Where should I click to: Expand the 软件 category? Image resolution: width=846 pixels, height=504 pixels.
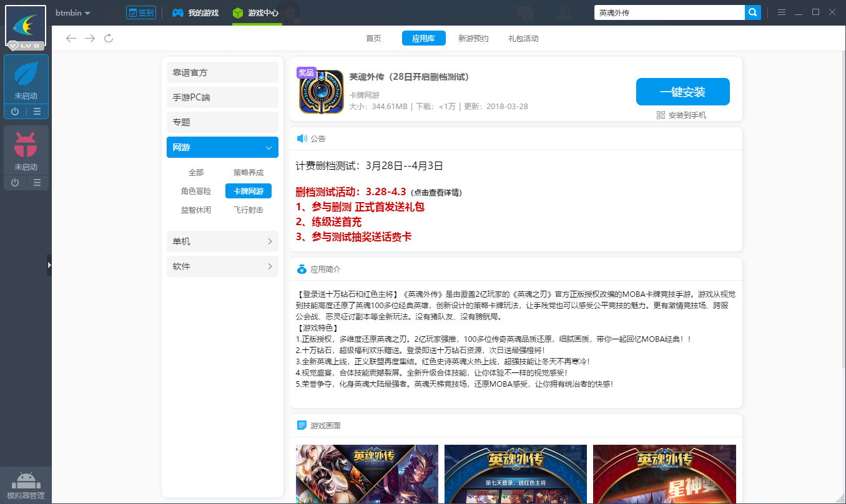coord(222,266)
